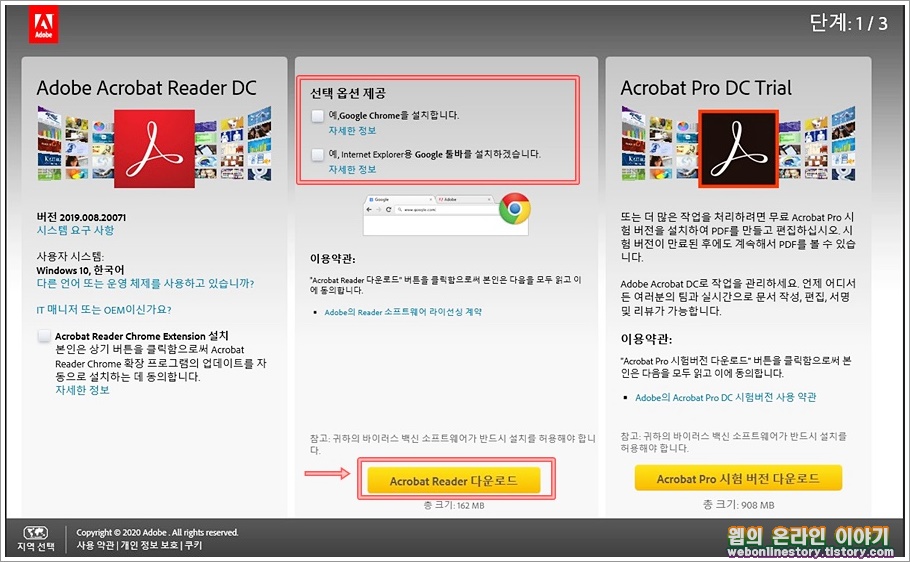Screen dimensions: 910x562
Task: Click the Google Chrome logo
Action: [514, 208]
